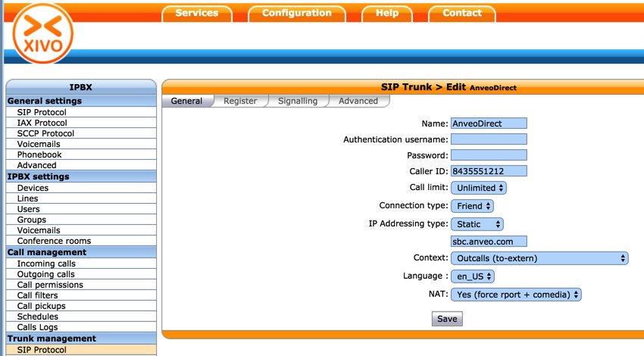The width and height of the screenshot is (644, 356).
Task: Open the IP Addressing type dropdown
Action: click(477, 224)
